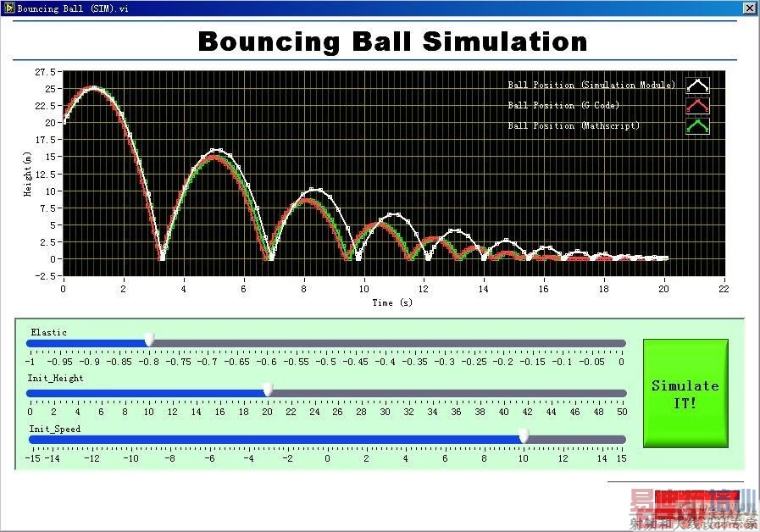The height and width of the screenshot is (532, 760).
Task: Click the LabVIEW VI icon in title bar
Action: click(x=9, y=8)
